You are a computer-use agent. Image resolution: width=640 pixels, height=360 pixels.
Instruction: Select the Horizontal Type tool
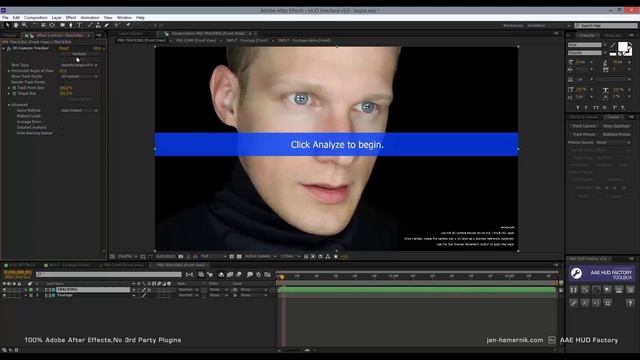point(79,25)
